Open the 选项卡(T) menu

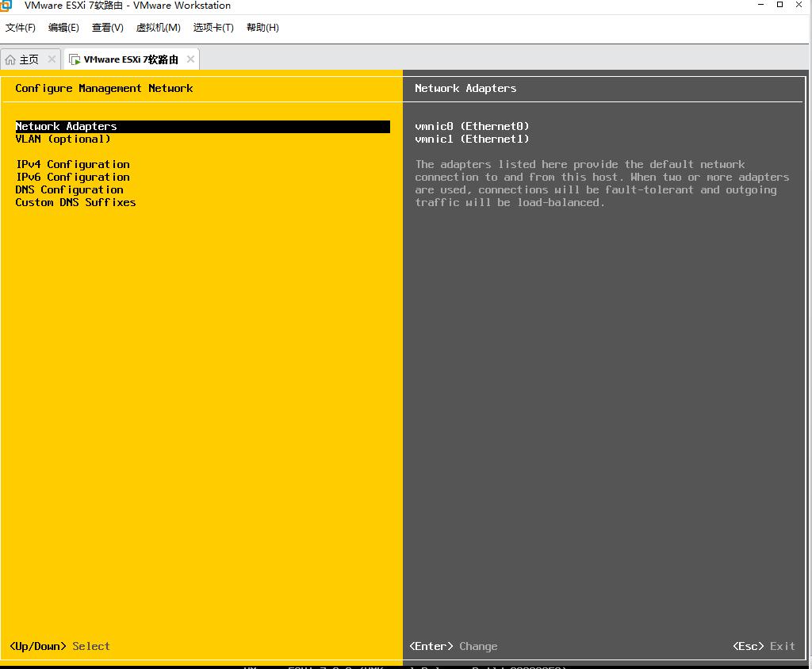pos(213,28)
